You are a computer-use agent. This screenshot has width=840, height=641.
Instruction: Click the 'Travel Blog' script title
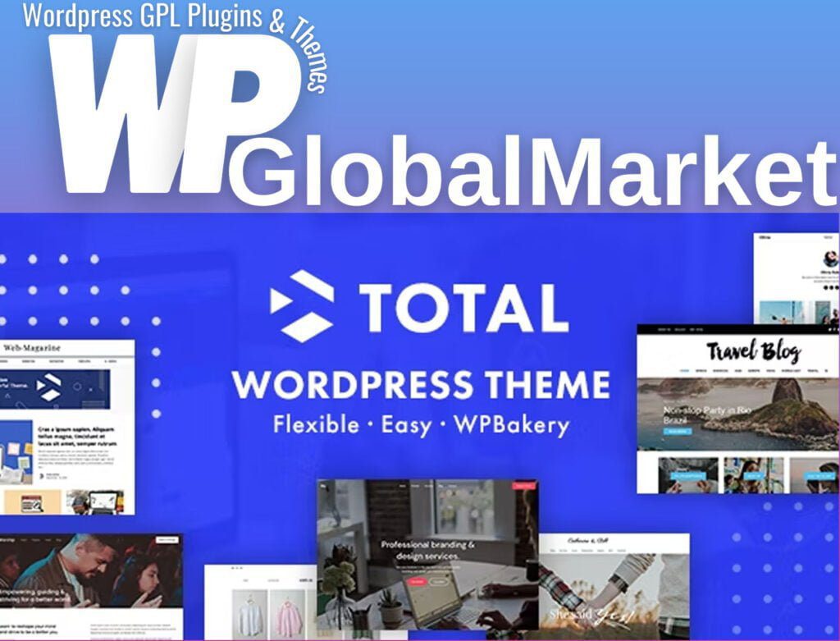[x=753, y=351]
